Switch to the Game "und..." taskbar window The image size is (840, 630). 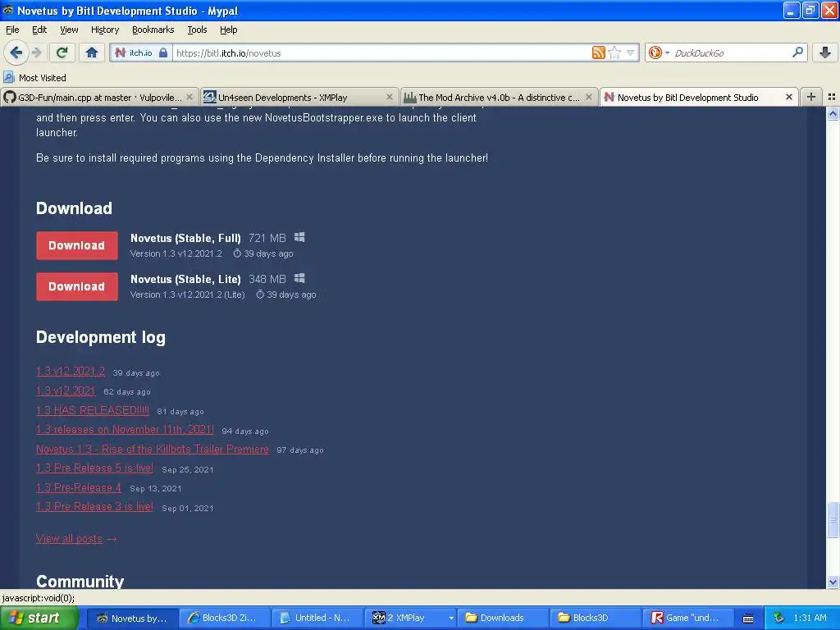(687, 618)
